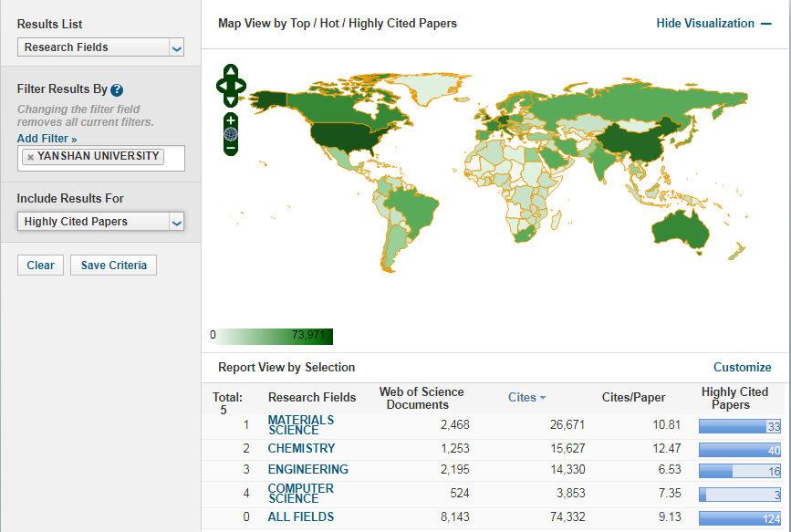Collapse map with Hide Visualization
The image size is (791, 532).
pyautogui.click(x=713, y=24)
